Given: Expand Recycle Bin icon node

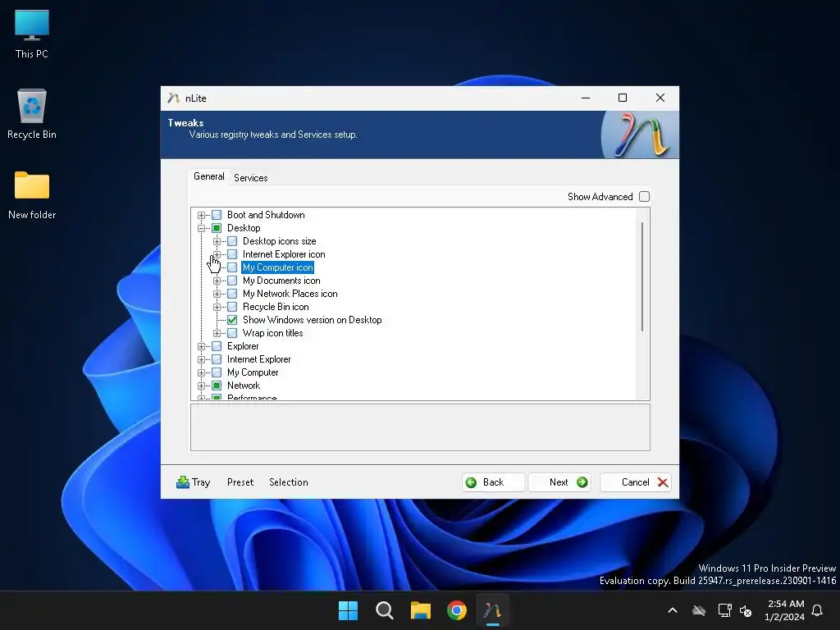Looking at the screenshot, I should click(217, 307).
